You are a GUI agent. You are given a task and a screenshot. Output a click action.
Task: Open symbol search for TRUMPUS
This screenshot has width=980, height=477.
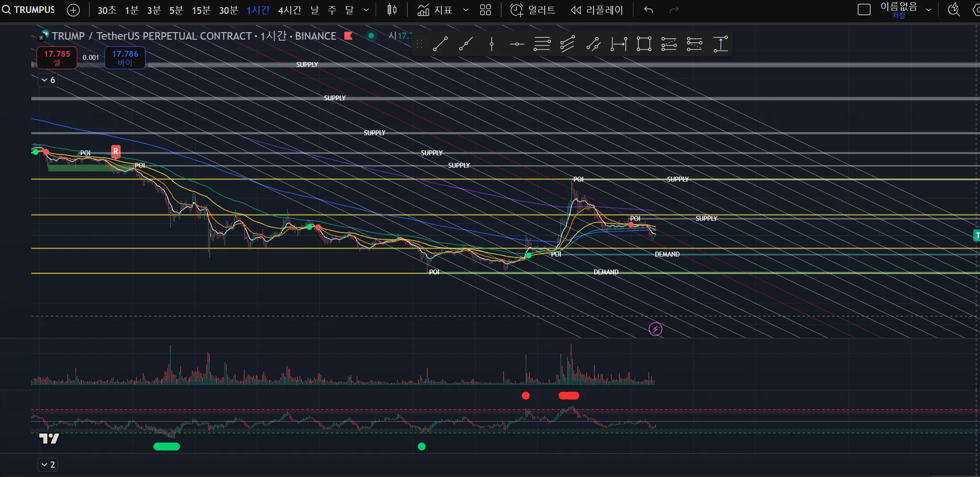(x=29, y=10)
